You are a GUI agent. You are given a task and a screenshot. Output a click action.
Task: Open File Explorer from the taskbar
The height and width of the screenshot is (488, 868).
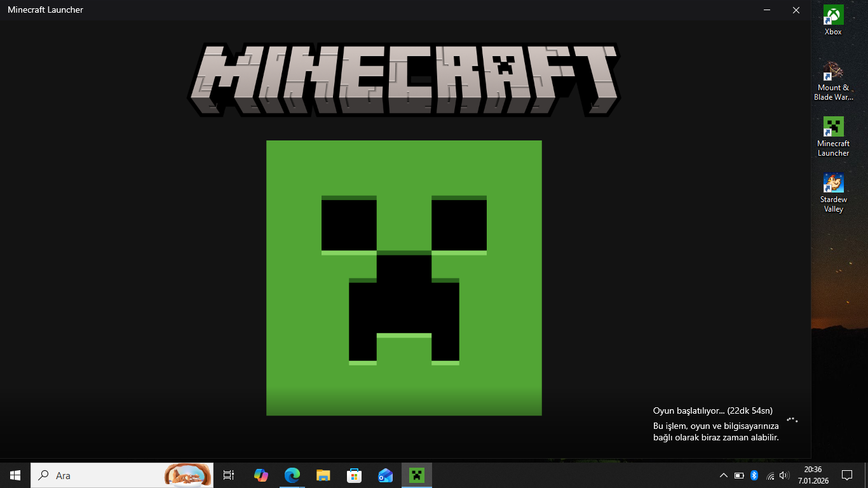click(x=323, y=475)
